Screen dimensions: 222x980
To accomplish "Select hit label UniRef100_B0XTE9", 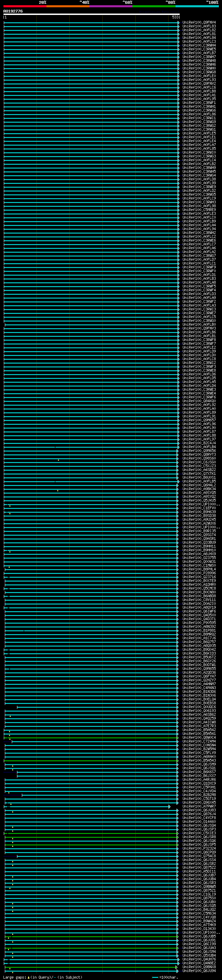I will 199,581.
